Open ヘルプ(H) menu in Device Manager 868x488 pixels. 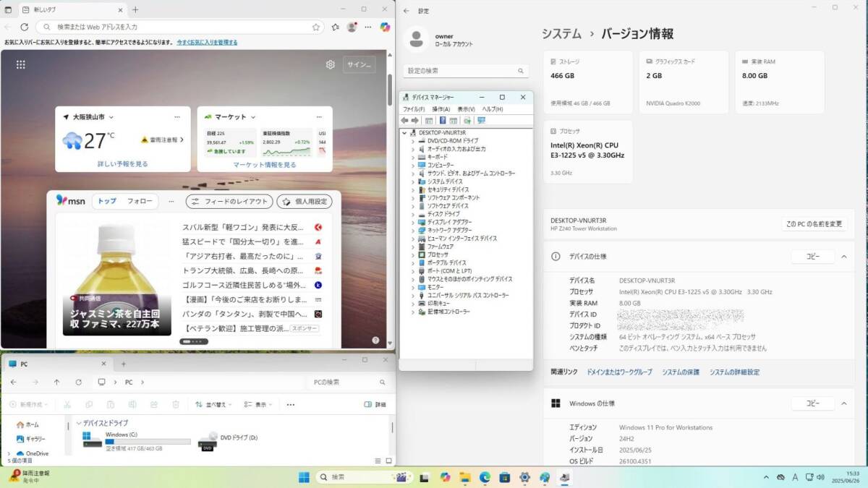493,109
